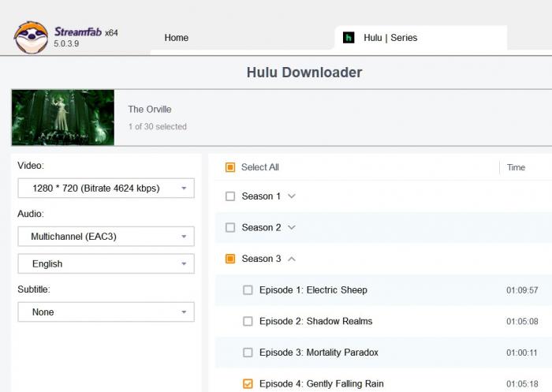Click the Time column header
This screenshot has width=552, height=392.
[x=516, y=167]
